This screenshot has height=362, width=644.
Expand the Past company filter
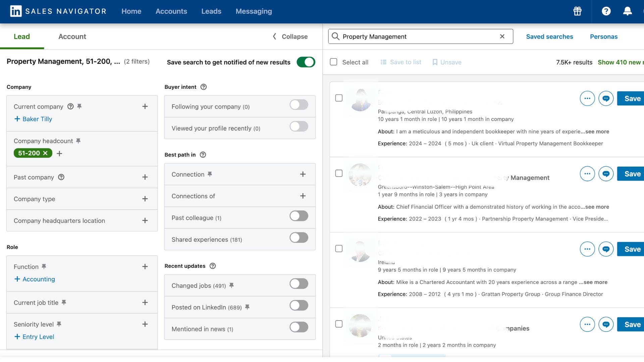[x=145, y=177]
